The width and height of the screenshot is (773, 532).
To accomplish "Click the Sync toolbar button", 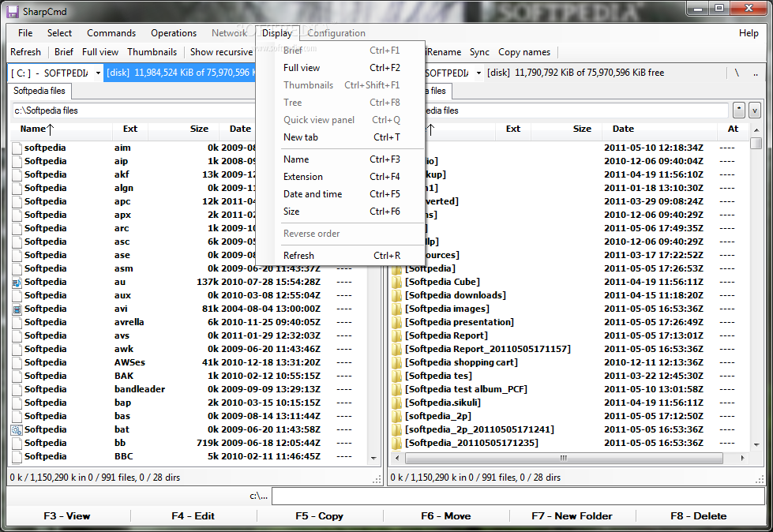I will 479,52.
